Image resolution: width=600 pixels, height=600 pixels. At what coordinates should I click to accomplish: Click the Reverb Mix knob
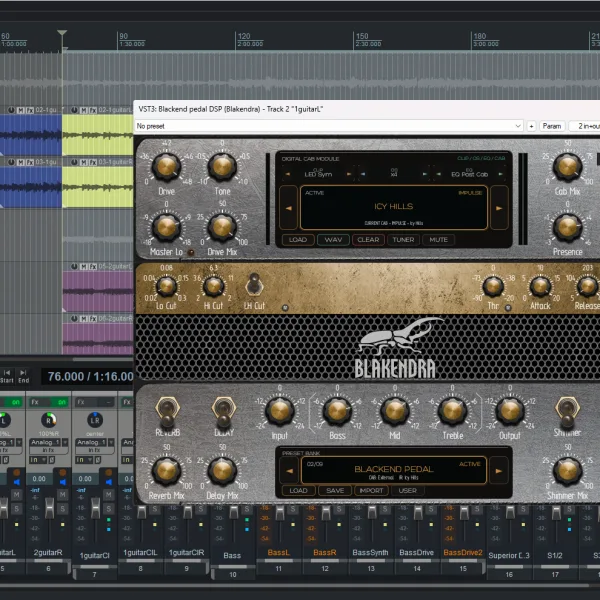click(166, 471)
